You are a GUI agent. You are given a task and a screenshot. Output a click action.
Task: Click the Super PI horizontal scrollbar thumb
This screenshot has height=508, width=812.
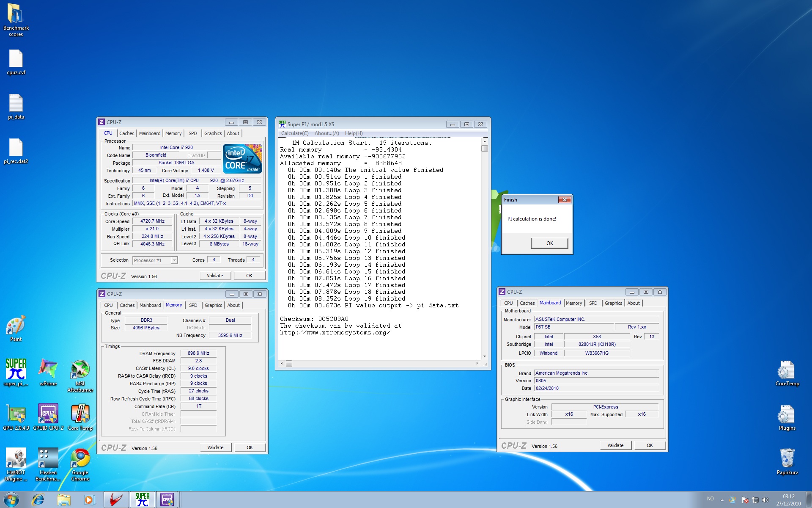tap(289, 364)
